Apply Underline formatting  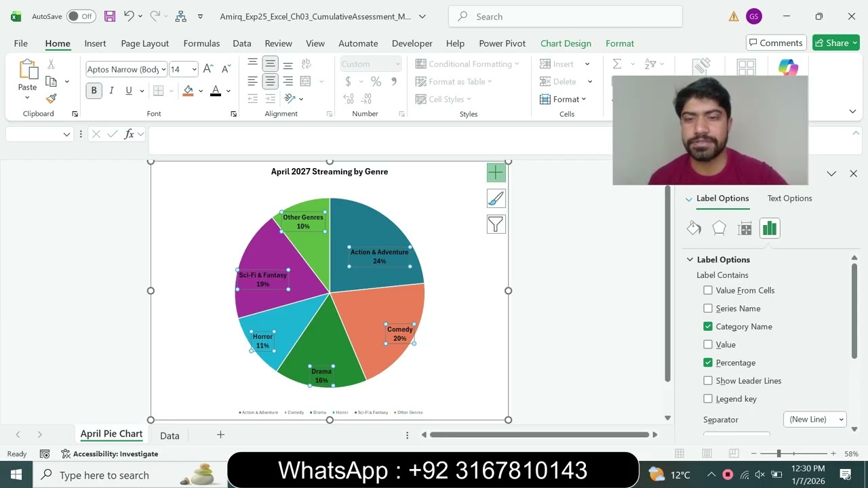(129, 91)
